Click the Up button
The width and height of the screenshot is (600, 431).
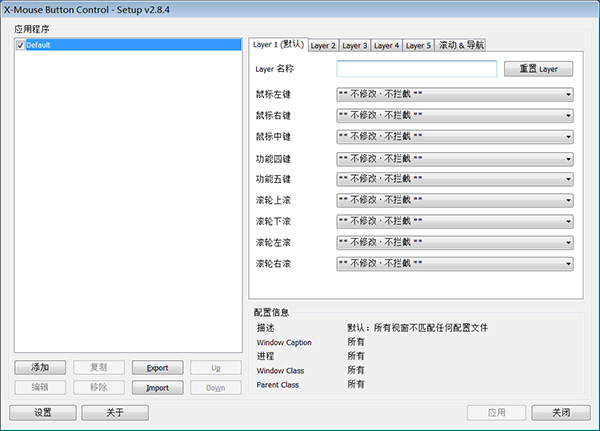(216, 367)
